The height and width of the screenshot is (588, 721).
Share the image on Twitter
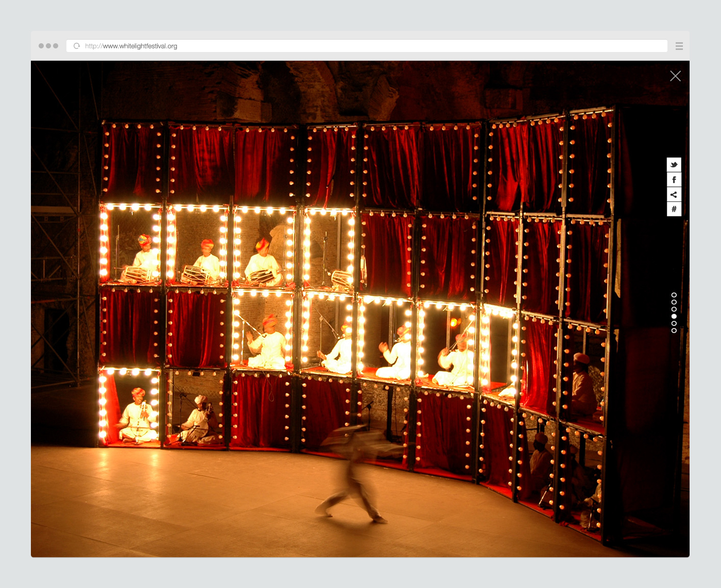coord(674,164)
